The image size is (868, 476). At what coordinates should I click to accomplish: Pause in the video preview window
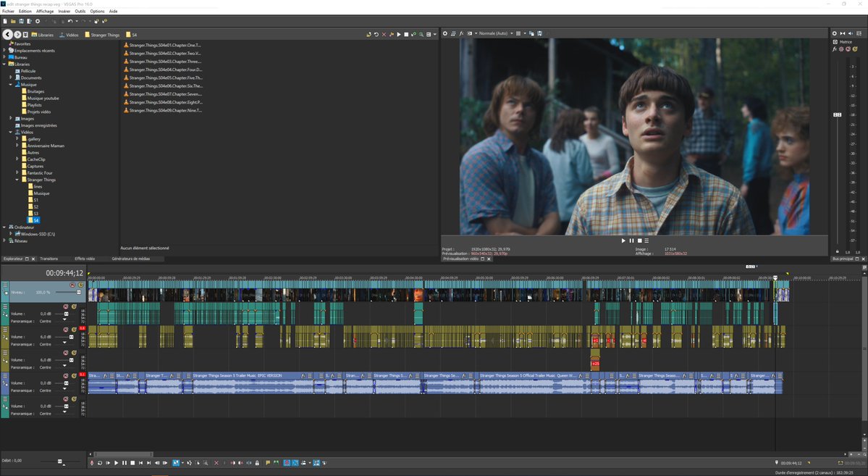click(631, 241)
